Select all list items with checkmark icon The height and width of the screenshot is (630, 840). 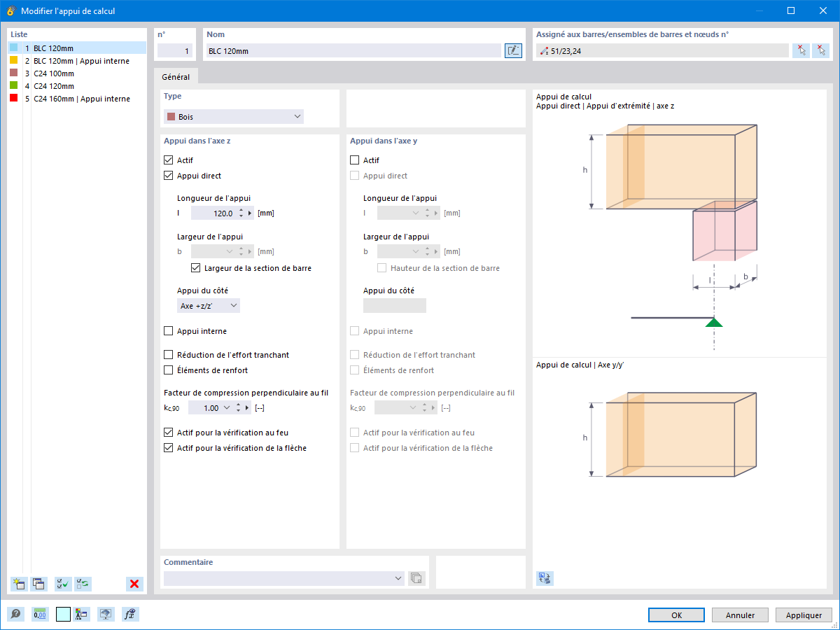(64, 584)
